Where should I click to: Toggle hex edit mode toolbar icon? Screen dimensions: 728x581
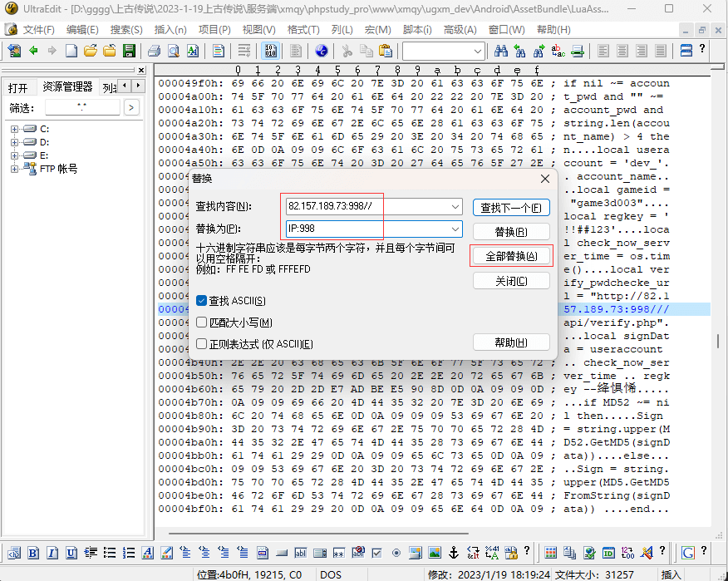(x=270, y=51)
